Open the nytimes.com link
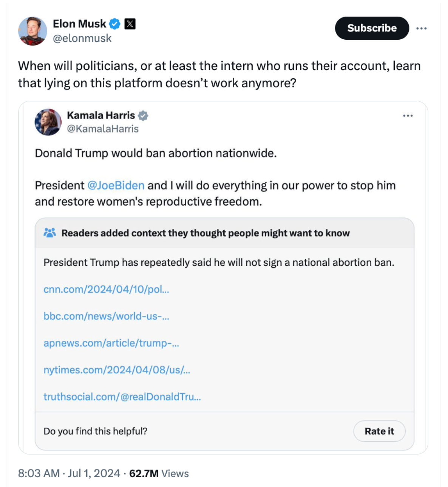Viewport: 448px width, 487px height. (x=117, y=370)
